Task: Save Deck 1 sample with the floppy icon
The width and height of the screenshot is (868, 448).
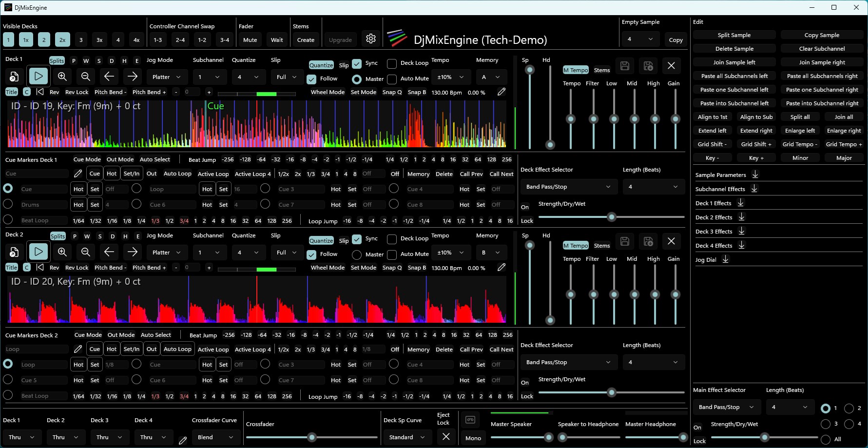Action: pyautogui.click(x=625, y=65)
